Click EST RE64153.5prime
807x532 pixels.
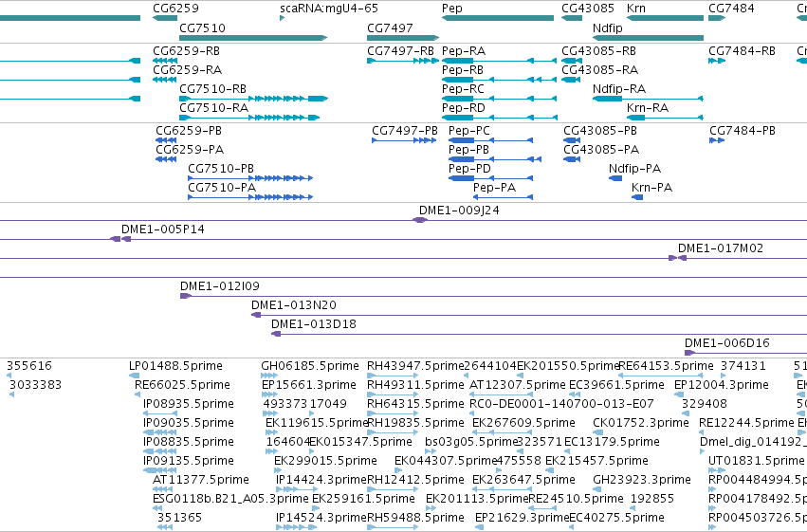[x=666, y=366]
